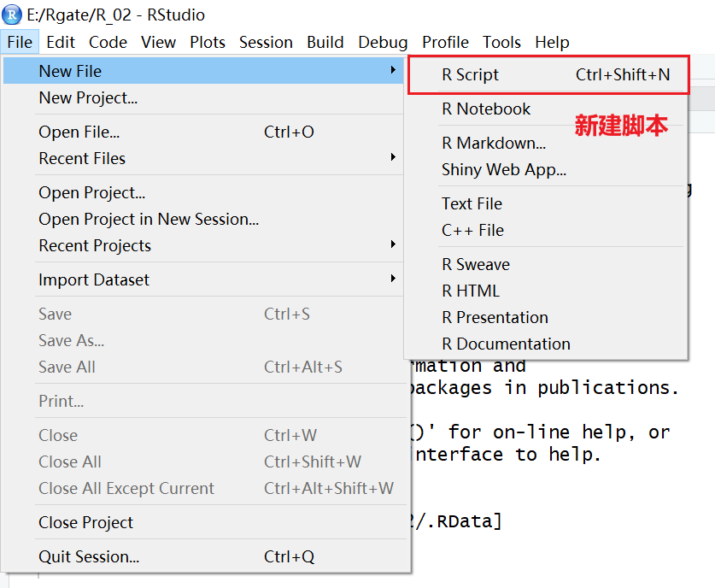Image resolution: width=715 pixels, height=588 pixels.
Task: Expand the Import Dataset submenu arrow
Action: [x=393, y=279]
